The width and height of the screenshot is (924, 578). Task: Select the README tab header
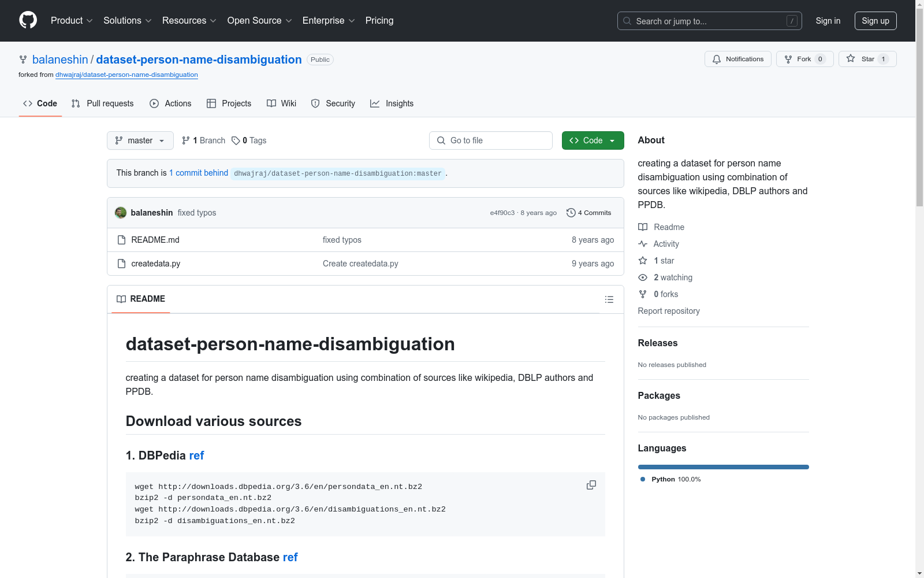tap(141, 299)
